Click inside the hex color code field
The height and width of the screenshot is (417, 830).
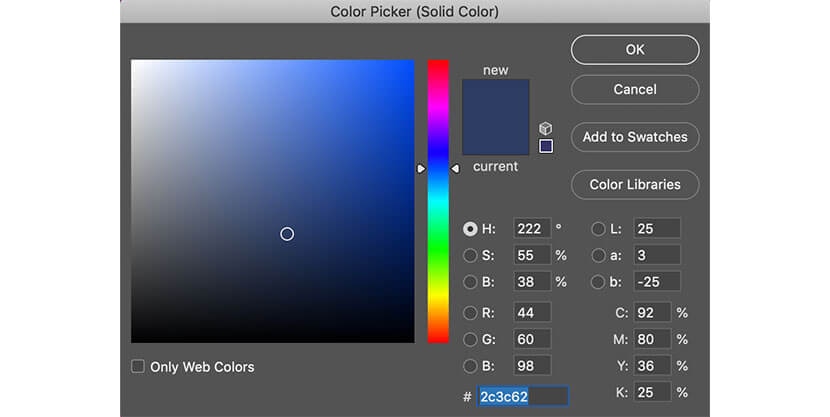(x=522, y=396)
